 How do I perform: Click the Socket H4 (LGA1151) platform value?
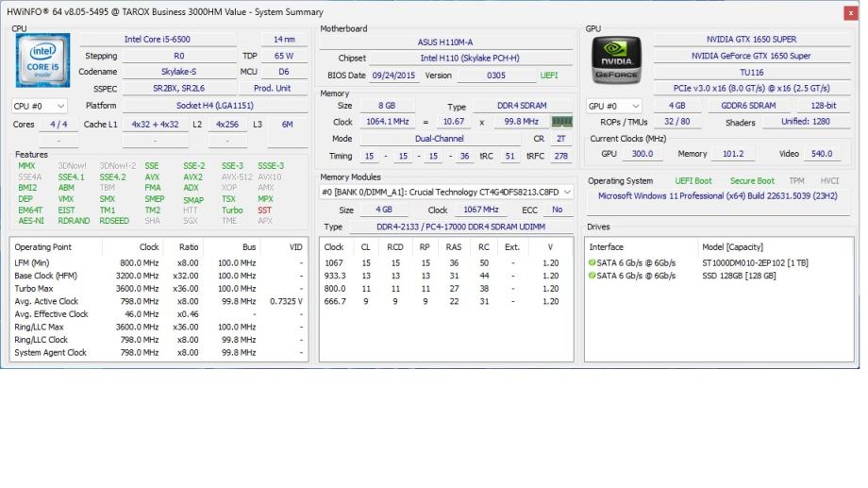click(215, 105)
